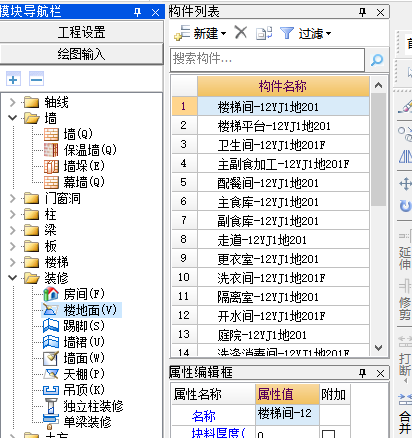Screen dimensions: 412x438
Task: Click the 过滤 filter funnel icon
Action: tap(287, 33)
